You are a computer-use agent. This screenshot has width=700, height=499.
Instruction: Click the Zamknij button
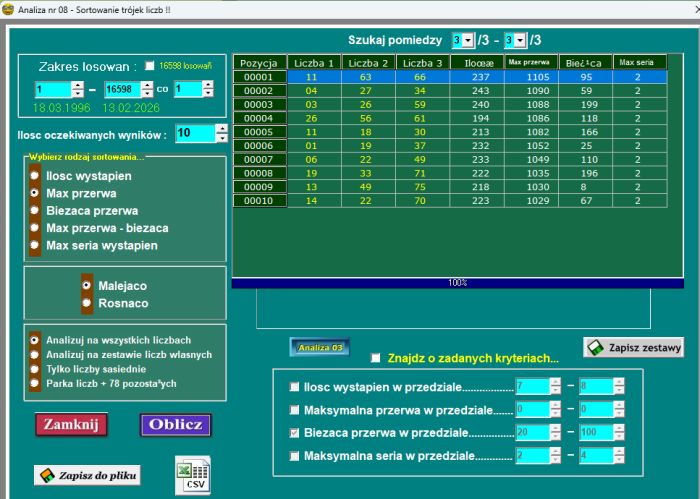click(70, 424)
